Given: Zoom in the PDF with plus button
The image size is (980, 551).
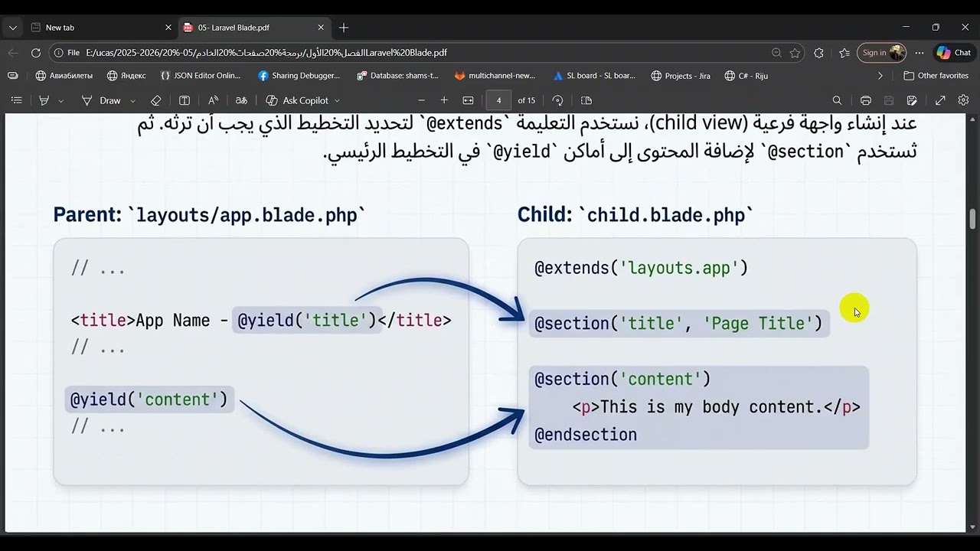Looking at the screenshot, I should tap(444, 100).
